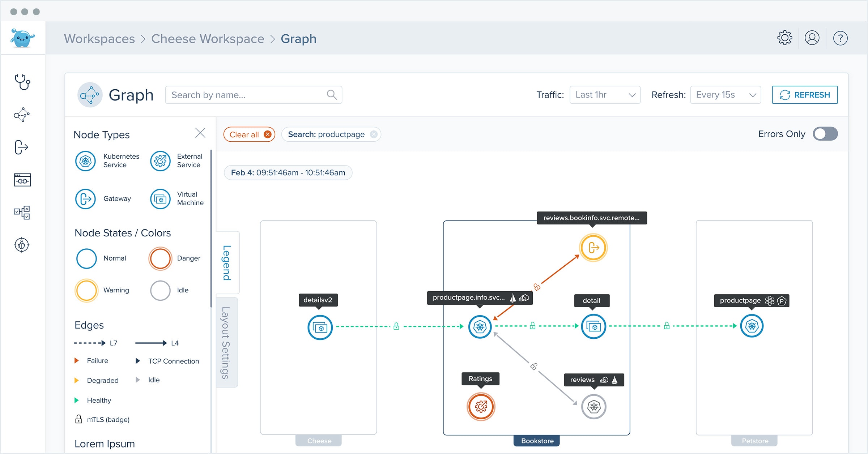Click the reviews.bookinfo gateway warning node

click(x=593, y=248)
